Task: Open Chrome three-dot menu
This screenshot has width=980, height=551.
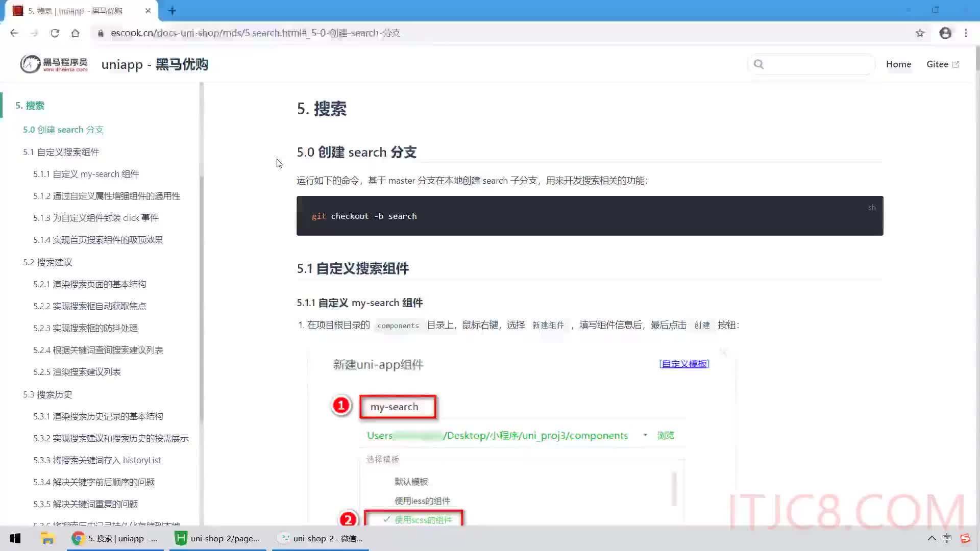Action: [966, 33]
